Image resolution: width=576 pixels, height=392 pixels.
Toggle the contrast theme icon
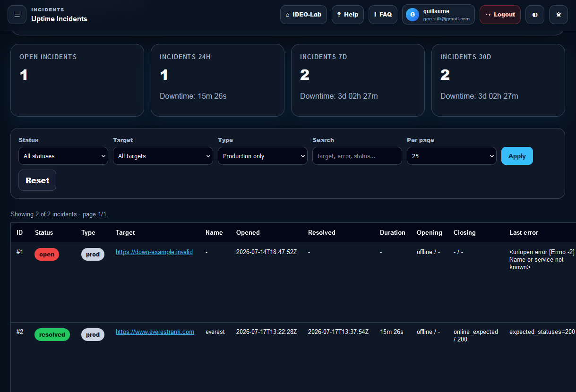click(535, 15)
